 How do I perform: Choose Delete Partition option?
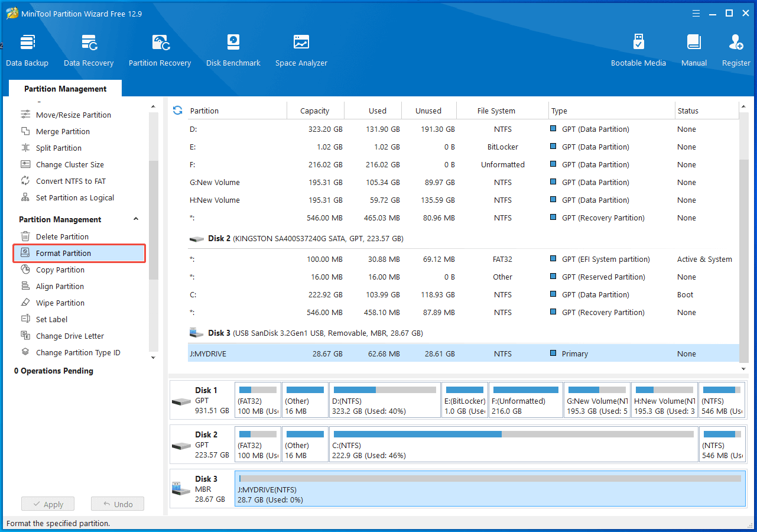62,236
